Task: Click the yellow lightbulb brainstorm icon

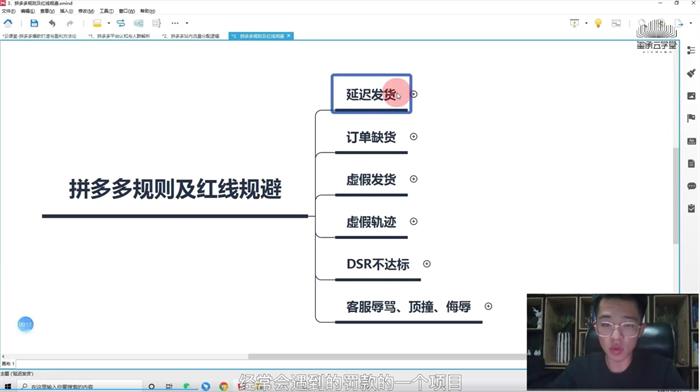Action: tap(598, 23)
